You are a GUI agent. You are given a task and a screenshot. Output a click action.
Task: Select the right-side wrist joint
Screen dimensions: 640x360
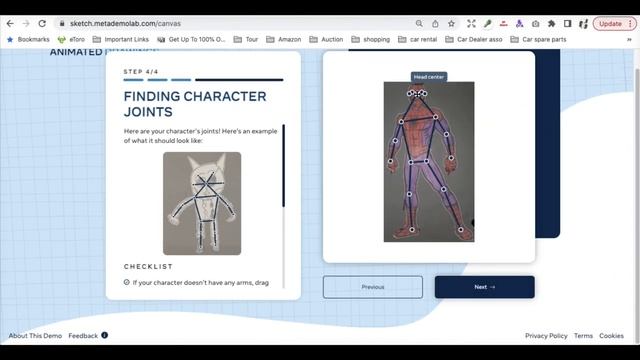click(451, 158)
